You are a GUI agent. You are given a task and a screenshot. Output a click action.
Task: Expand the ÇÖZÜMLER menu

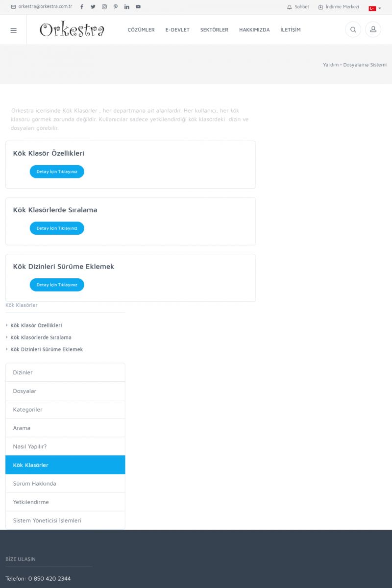(x=141, y=30)
